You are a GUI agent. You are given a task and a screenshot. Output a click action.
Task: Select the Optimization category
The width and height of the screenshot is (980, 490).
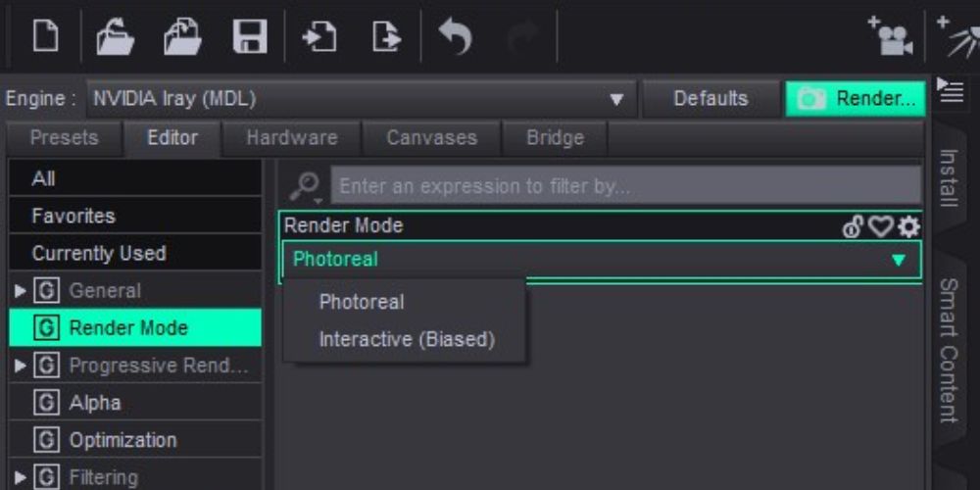[122, 440]
